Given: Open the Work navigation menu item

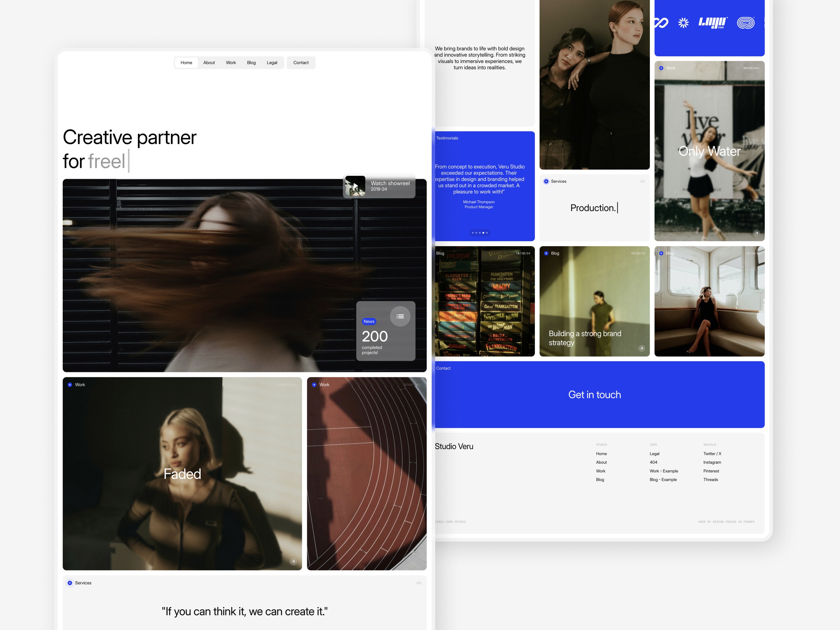Looking at the screenshot, I should tap(231, 62).
